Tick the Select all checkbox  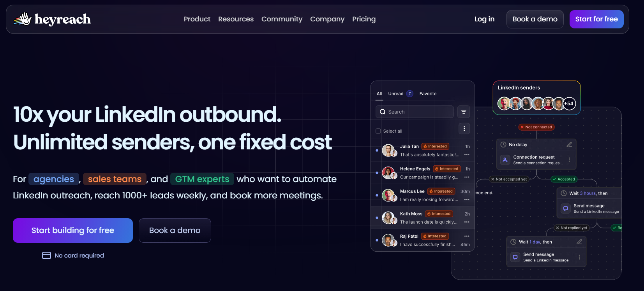[x=378, y=131]
